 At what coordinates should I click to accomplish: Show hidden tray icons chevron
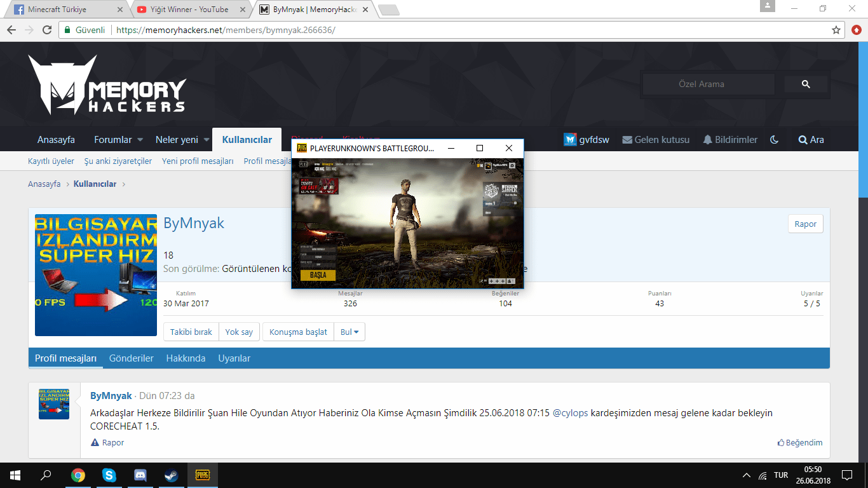[747, 475]
